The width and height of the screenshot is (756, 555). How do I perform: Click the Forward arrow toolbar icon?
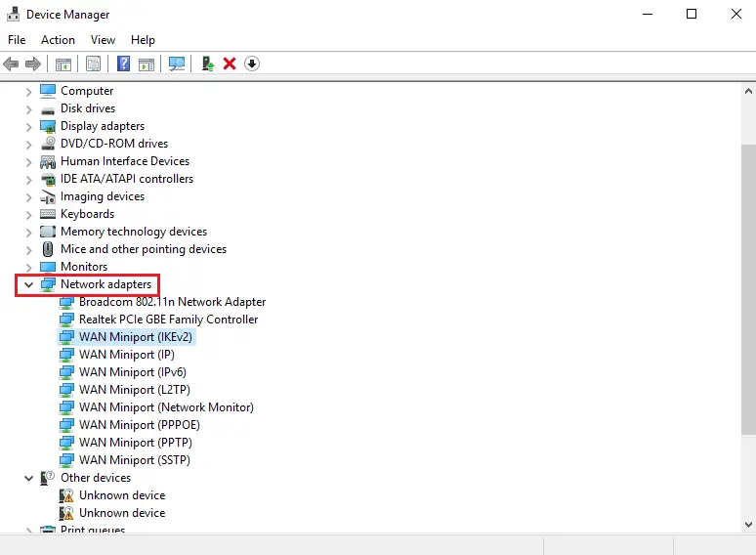33,64
